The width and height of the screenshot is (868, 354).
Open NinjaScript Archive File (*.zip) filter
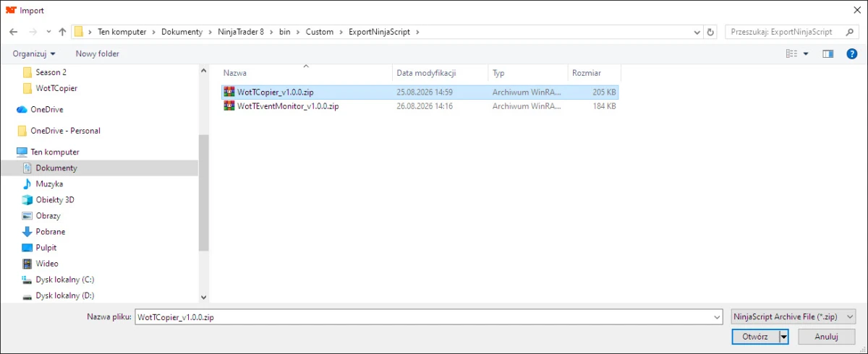tap(793, 316)
